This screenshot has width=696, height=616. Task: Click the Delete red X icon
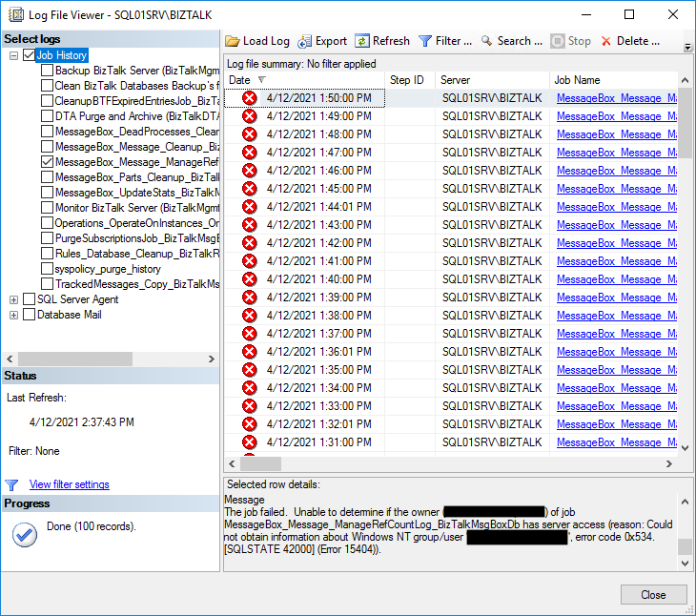[606, 41]
